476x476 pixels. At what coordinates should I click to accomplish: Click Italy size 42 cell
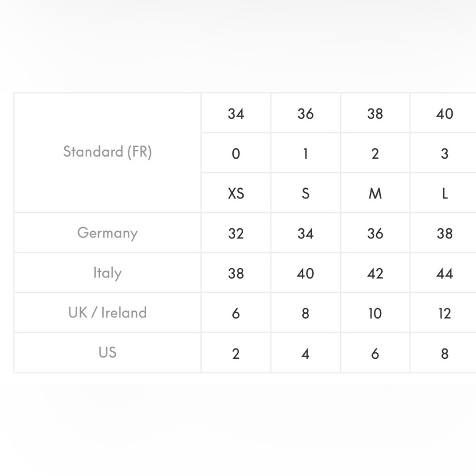pyautogui.click(x=375, y=273)
